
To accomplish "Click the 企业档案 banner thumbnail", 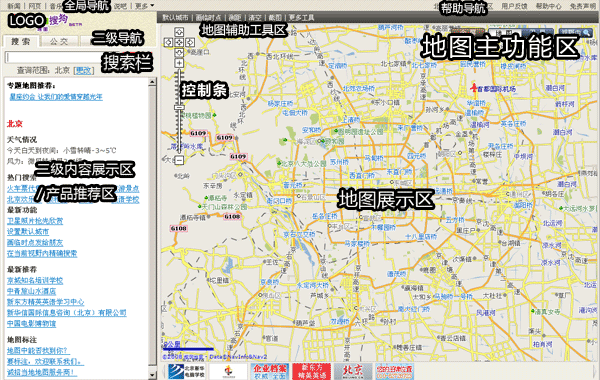I will (x=269, y=371).
